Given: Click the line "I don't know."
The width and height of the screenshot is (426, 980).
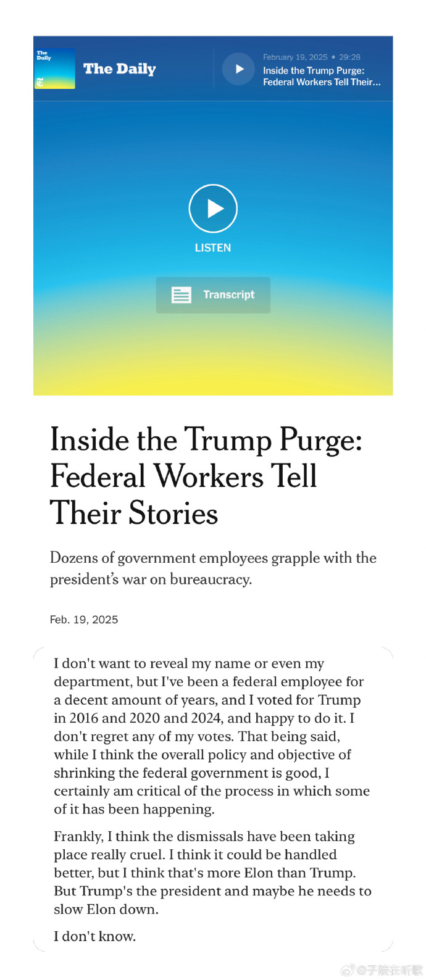Looking at the screenshot, I should (x=94, y=936).
